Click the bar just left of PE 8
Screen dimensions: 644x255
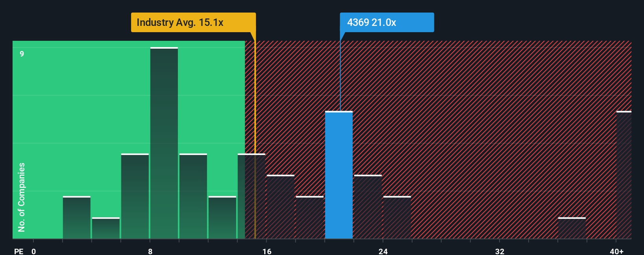[135, 196]
